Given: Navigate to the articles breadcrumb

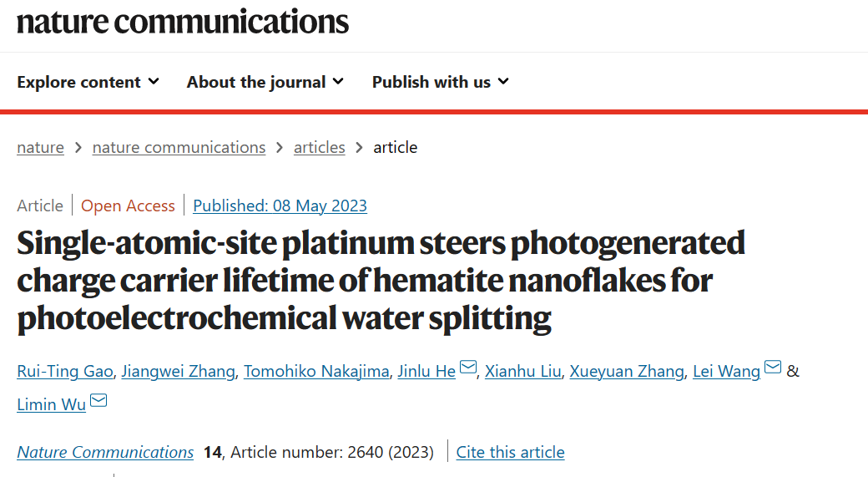Looking at the screenshot, I should [x=320, y=147].
